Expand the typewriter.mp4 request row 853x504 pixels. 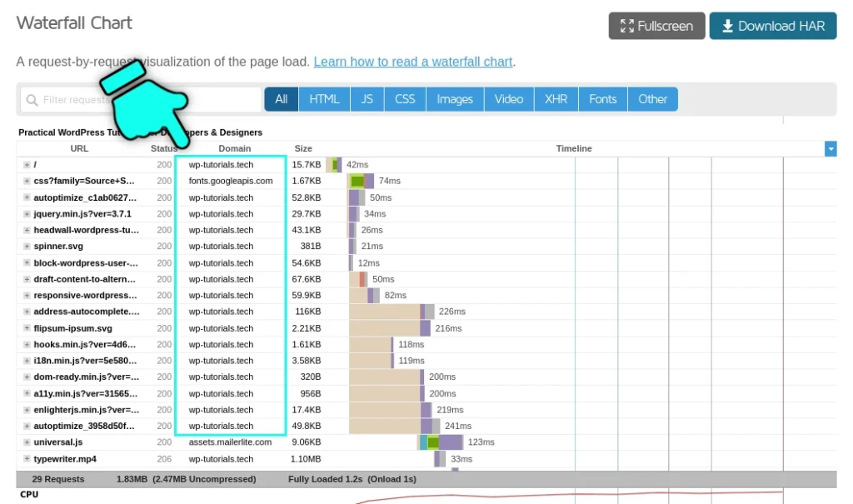pos(26,458)
